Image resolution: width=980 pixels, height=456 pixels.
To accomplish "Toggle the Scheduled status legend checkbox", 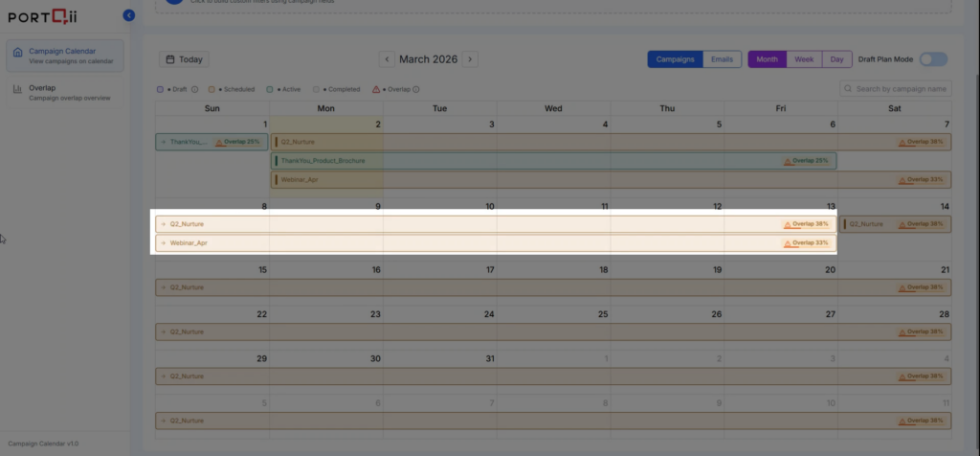I will click(212, 89).
